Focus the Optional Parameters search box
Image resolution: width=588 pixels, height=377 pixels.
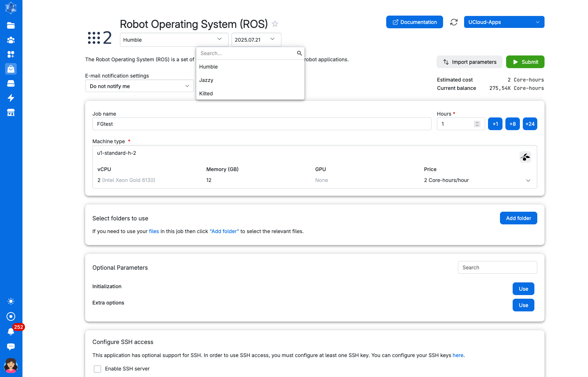tap(497, 268)
